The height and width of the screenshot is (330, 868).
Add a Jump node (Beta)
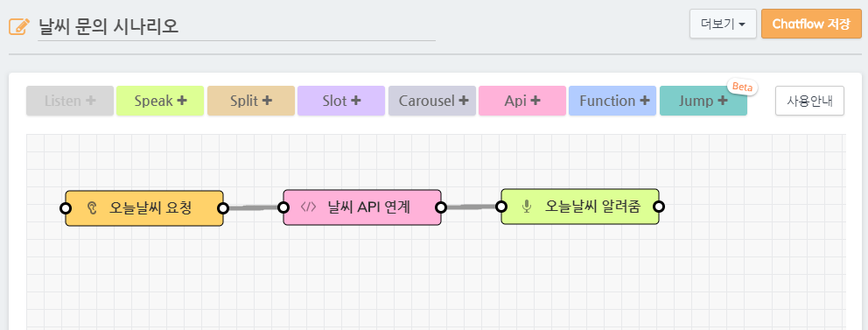tap(703, 101)
